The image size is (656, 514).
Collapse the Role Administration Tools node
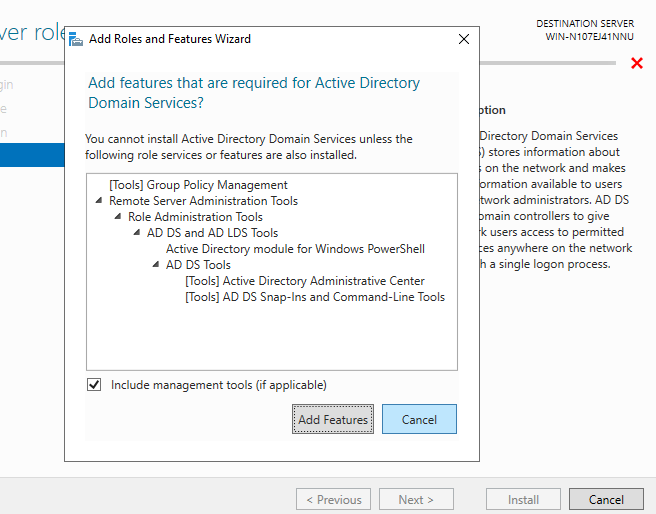118,217
